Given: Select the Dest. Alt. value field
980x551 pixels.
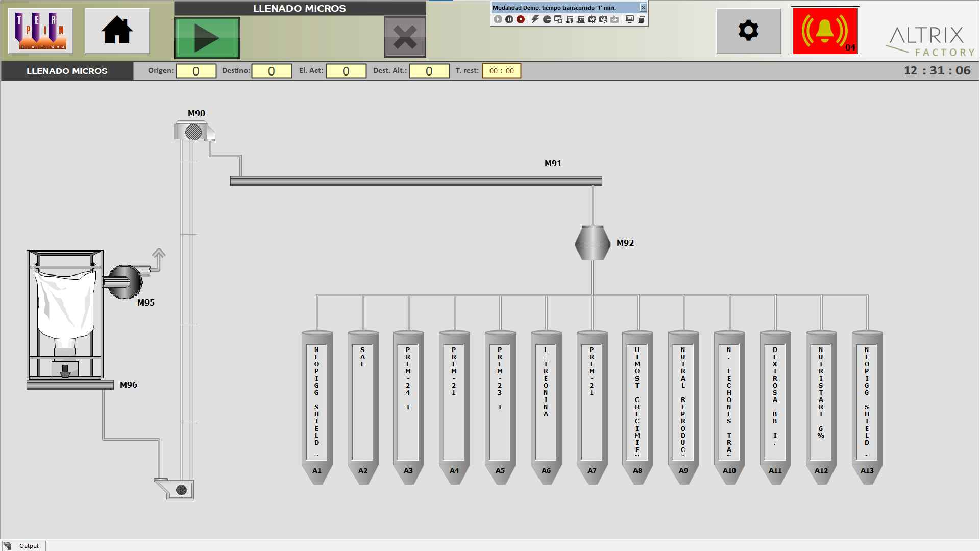Looking at the screenshot, I should coord(429,71).
